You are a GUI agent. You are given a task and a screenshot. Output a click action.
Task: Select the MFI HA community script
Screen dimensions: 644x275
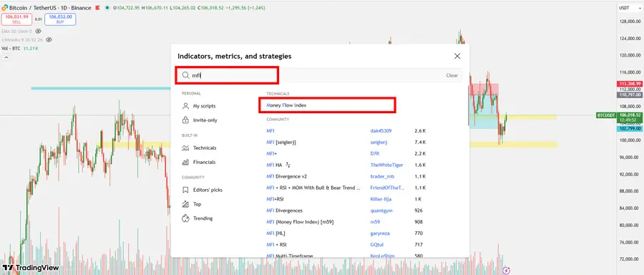tap(274, 165)
